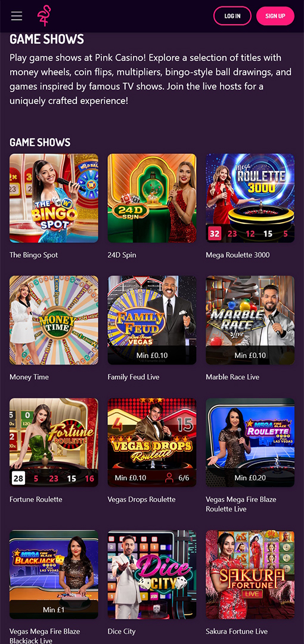Click the pink flamingo logo

43,16
